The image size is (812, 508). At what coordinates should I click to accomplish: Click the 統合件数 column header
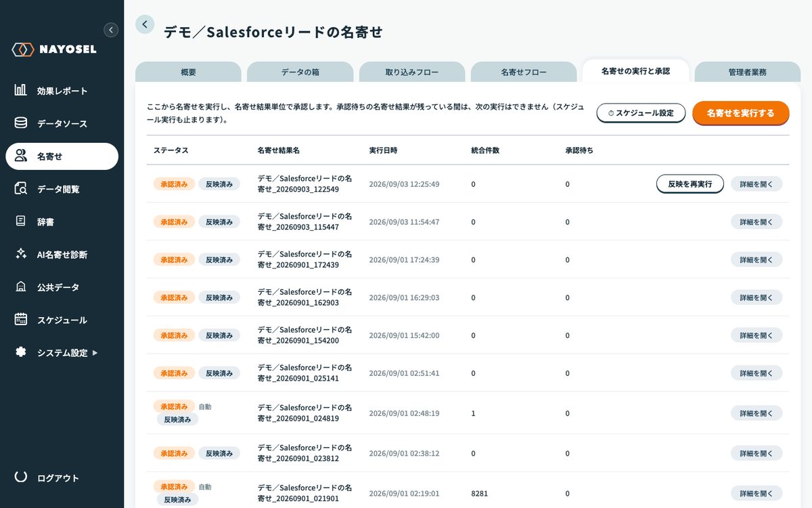[485, 150]
